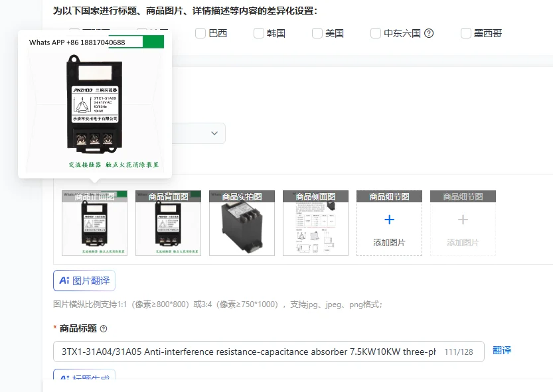Image resolution: width=553 pixels, height=392 pixels.
Task: Select the 商品背面图 thumbnail
Action: [x=168, y=223]
